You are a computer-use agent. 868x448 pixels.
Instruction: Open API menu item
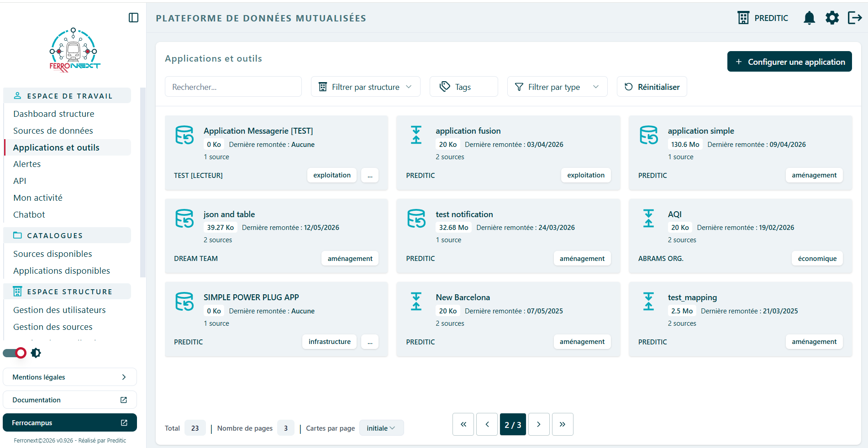coord(20,181)
